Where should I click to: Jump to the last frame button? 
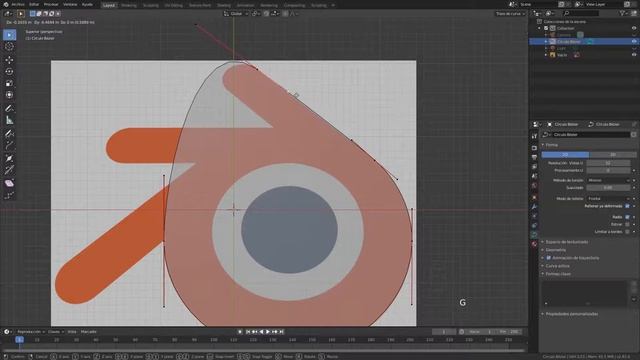pos(281,332)
